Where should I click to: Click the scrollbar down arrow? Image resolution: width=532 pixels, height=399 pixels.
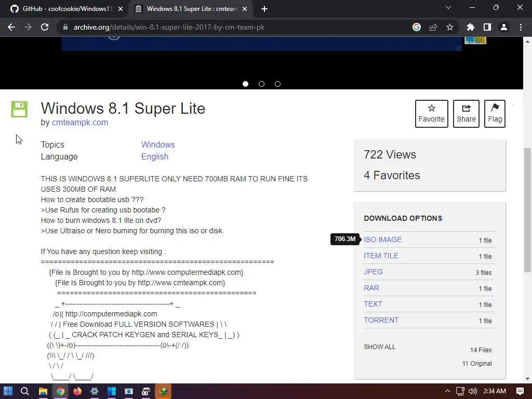coord(527,379)
